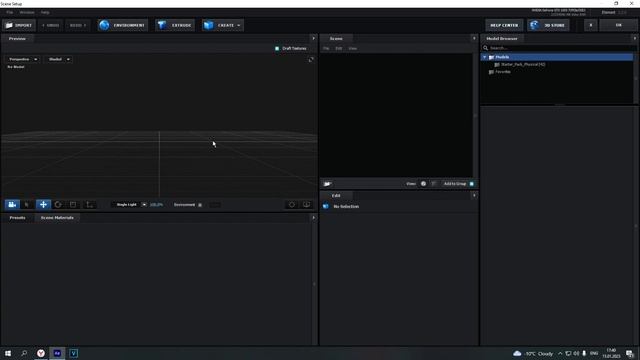Click the filter icon beside View
Image resolution: width=640 pixels, height=360 pixels.
(x=433, y=184)
